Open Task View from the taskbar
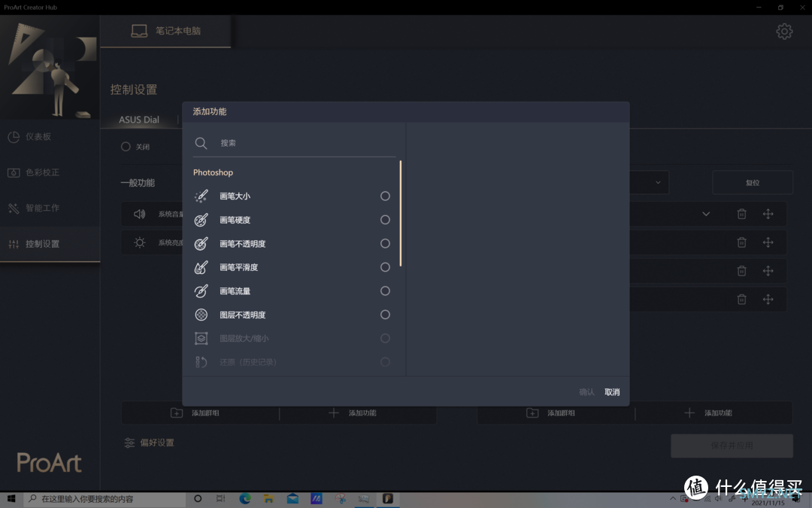 [x=220, y=499]
